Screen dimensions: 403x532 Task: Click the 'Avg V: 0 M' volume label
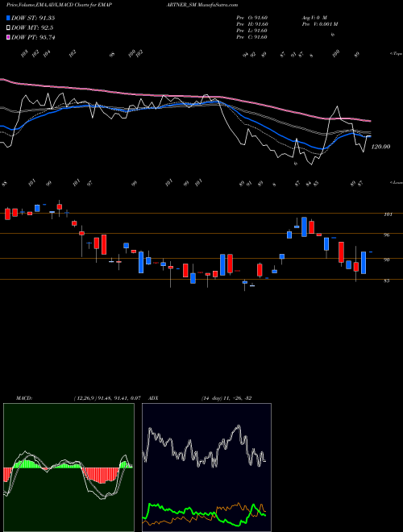click(x=314, y=18)
